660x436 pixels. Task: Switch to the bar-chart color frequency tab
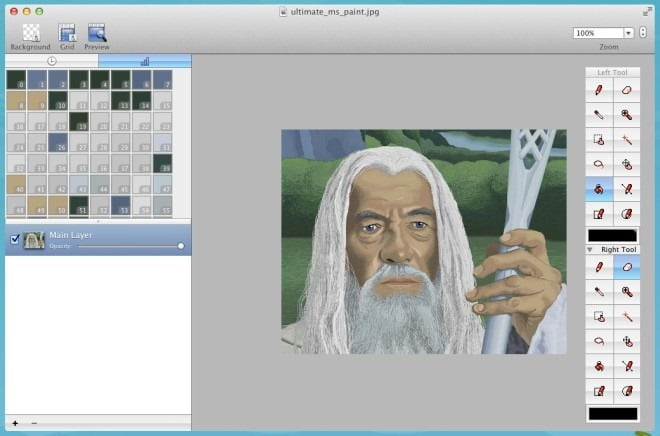tap(145, 61)
